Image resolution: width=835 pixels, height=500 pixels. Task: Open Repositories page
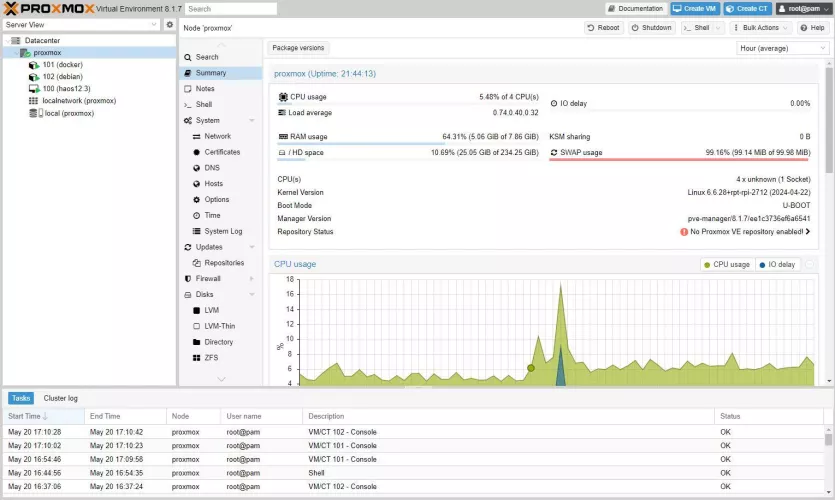224,263
